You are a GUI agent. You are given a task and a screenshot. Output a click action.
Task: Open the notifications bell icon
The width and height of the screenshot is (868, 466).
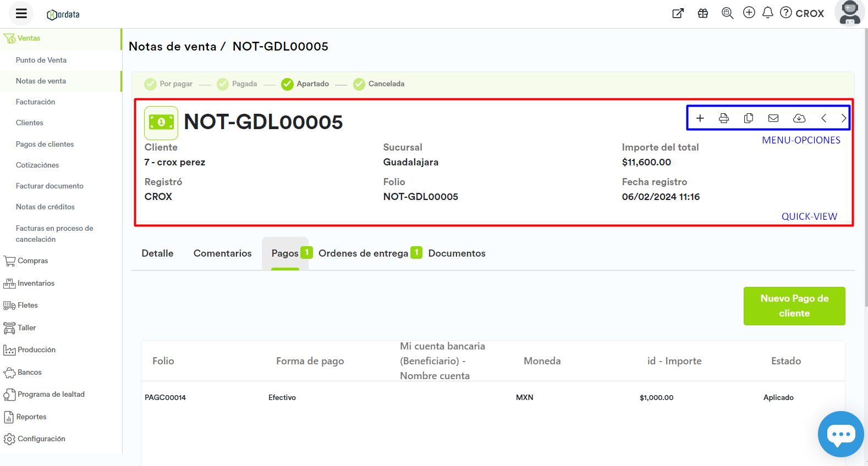(768, 13)
